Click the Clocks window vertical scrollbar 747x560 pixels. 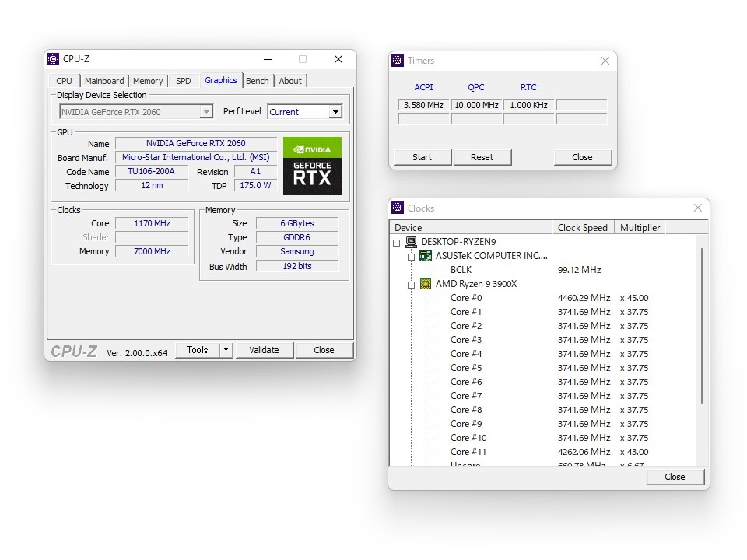[x=702, y=326]
